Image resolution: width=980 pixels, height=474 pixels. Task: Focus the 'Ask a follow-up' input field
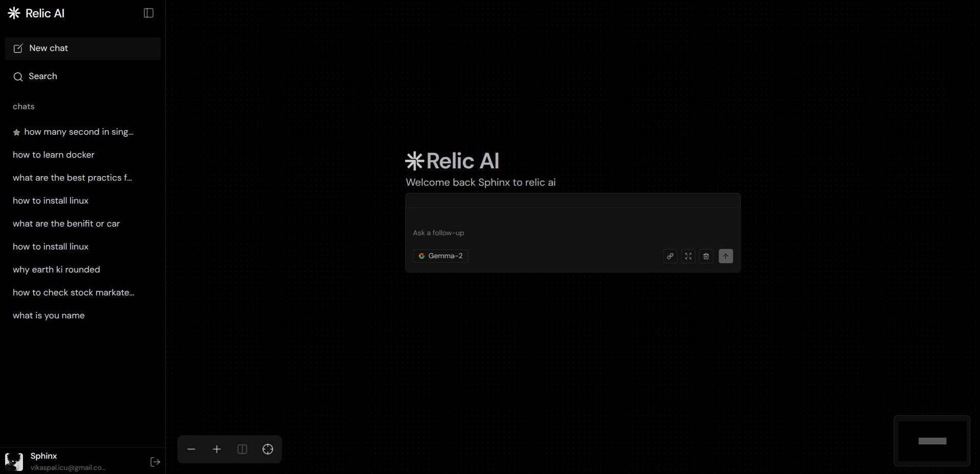click(x=573, y=233)
